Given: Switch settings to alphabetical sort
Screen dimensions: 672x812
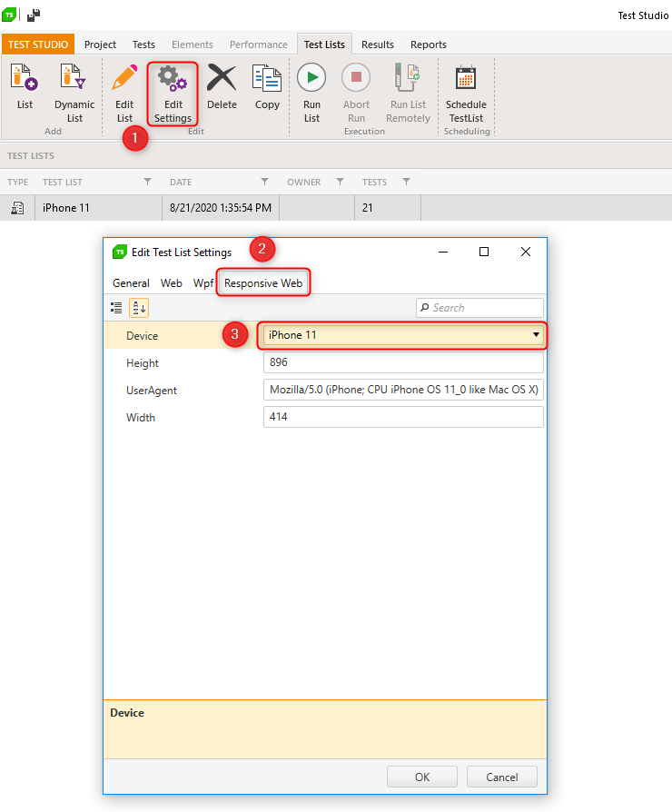Looking at the screenshot, I should click(139, 308).
